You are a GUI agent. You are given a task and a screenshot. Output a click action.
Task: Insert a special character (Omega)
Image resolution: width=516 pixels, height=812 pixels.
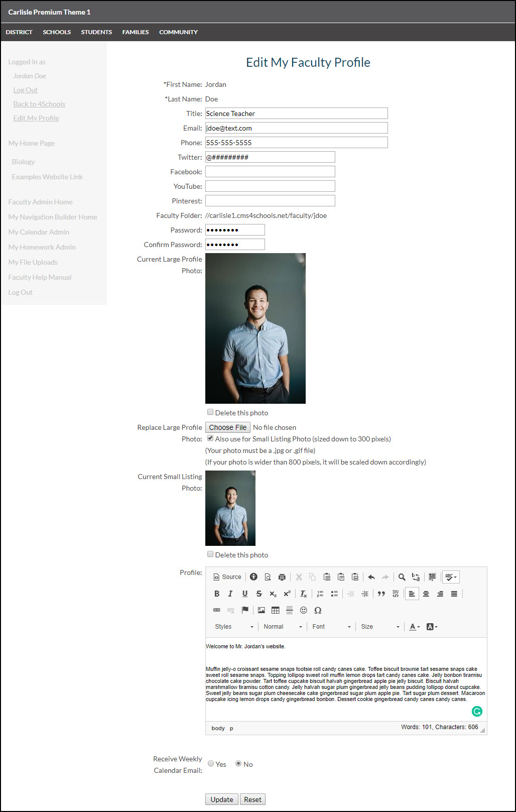(x=318, y=610)
